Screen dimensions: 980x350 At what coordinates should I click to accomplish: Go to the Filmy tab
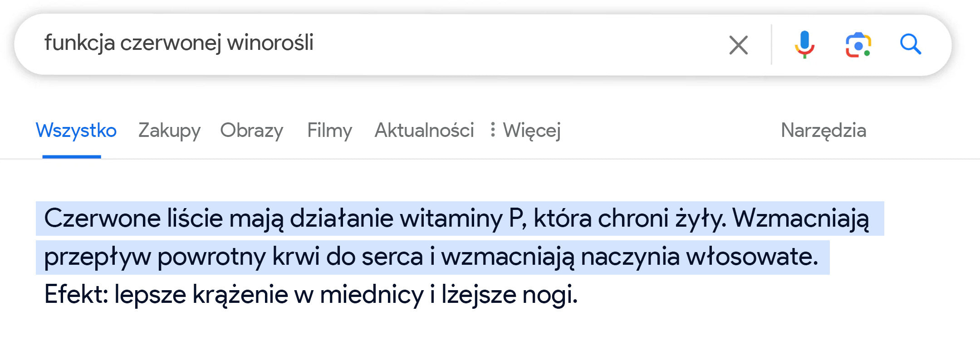tap(329, 131)
